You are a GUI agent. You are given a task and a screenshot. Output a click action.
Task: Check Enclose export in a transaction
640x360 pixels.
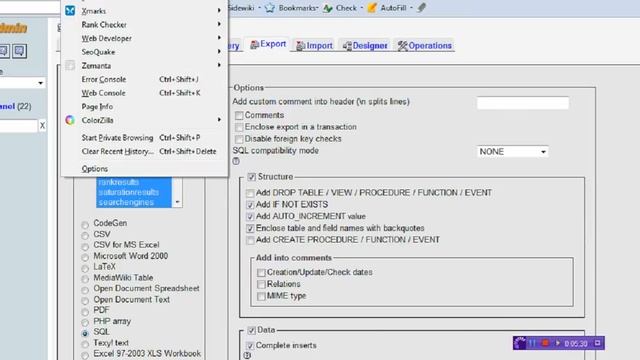coord(239,127)
